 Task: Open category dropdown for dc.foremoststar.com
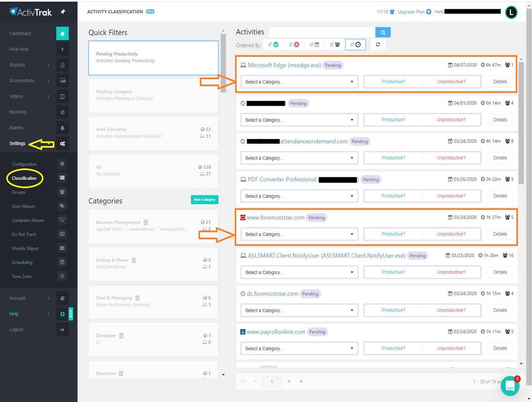(x=299, y=310)
